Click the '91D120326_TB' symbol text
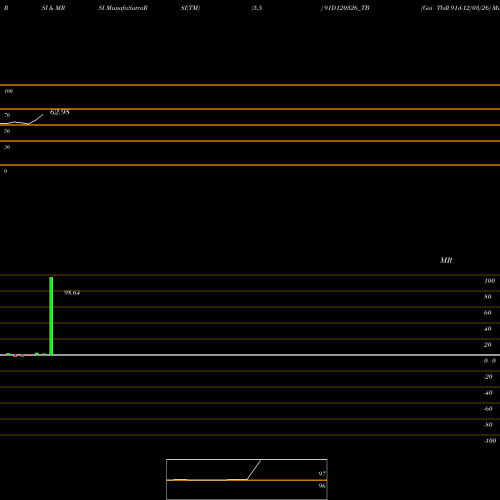The image size is (500, 500). coord(347,8)
